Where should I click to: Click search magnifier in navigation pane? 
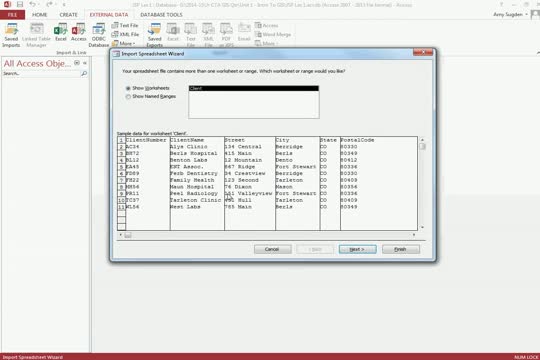click(84, 73)
